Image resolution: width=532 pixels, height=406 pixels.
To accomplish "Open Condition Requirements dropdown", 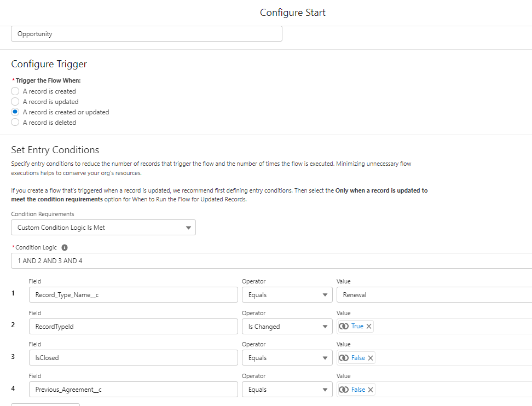I will [x=103, y=228].
